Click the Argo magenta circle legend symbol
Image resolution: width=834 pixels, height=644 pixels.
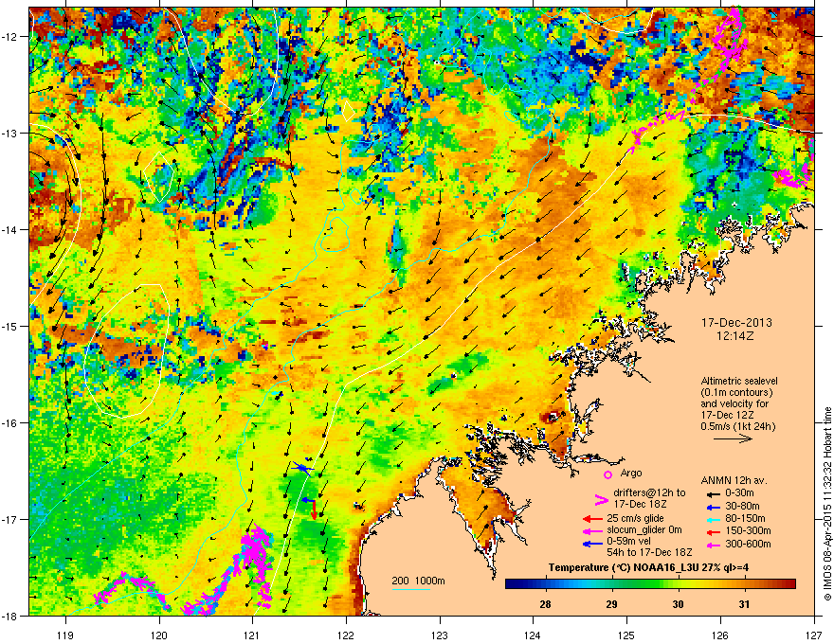607,474
